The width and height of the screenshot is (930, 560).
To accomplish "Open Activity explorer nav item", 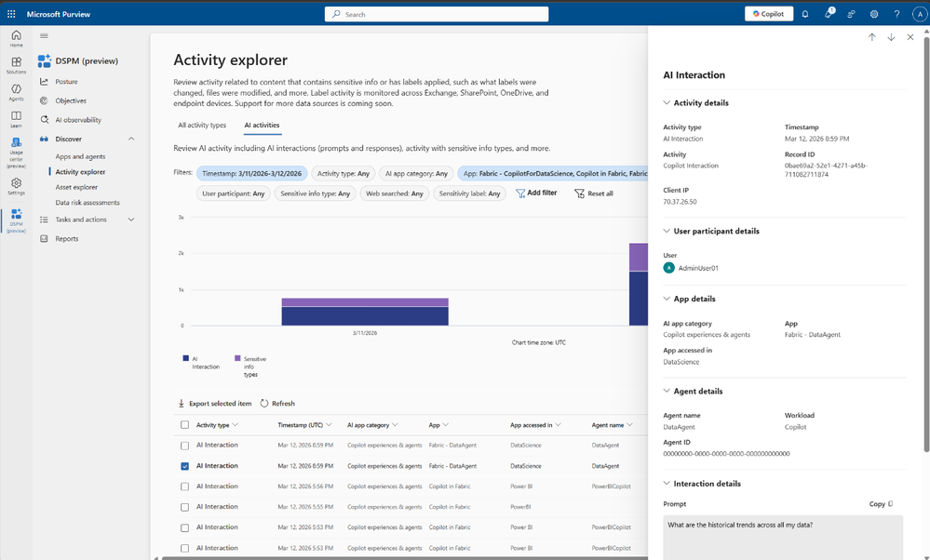I will click(80, 172).
